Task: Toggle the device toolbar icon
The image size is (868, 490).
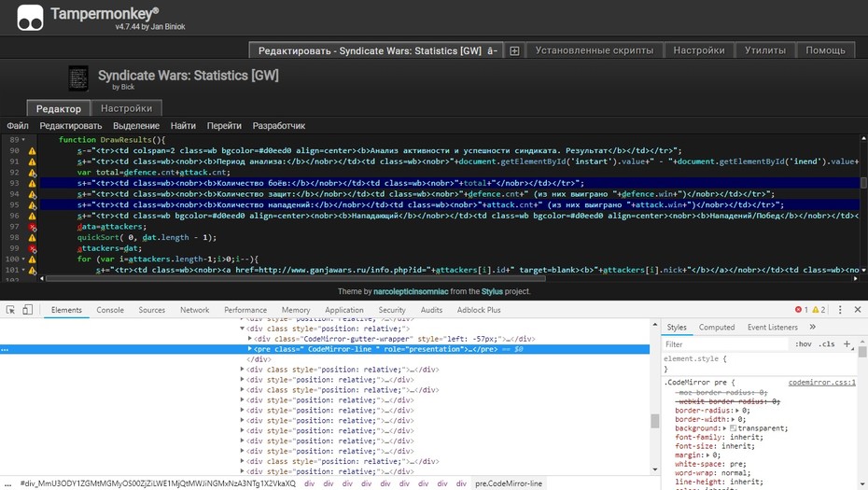Action: point(27,310)
